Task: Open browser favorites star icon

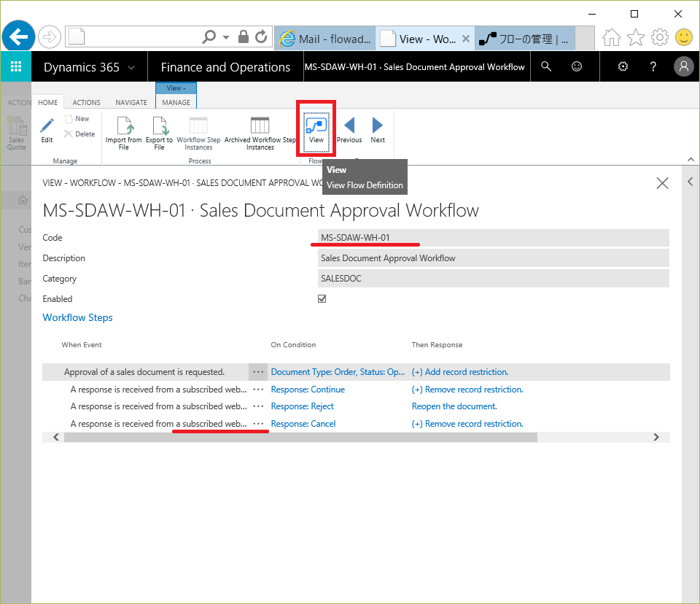Action: pyautogui.click(x=636, y=37)
